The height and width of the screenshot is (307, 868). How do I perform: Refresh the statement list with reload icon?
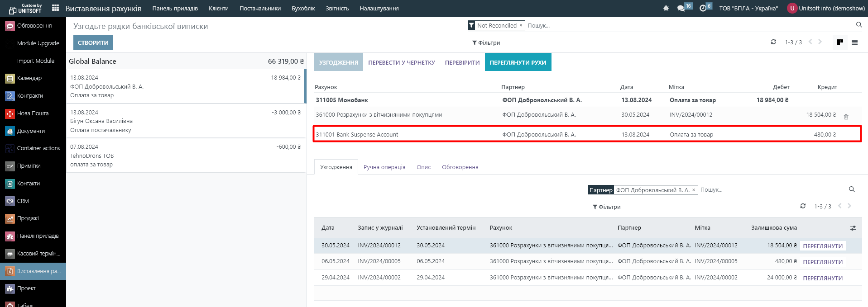tap(773, 42)
